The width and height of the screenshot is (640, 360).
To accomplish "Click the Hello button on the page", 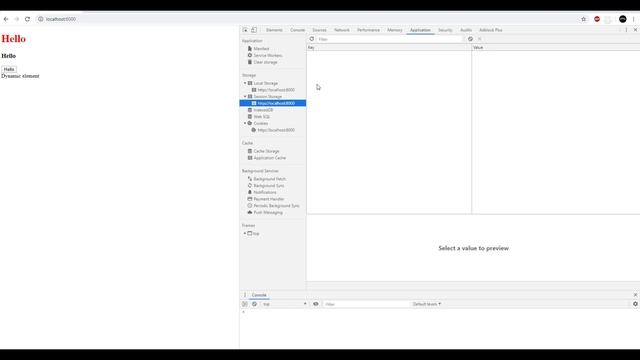I will tap(9, 69).
